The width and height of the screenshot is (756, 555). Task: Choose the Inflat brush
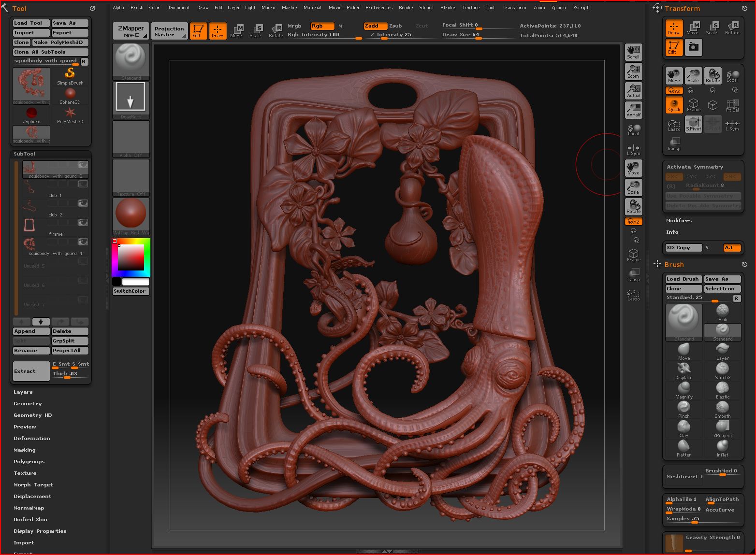click(722, 446)
